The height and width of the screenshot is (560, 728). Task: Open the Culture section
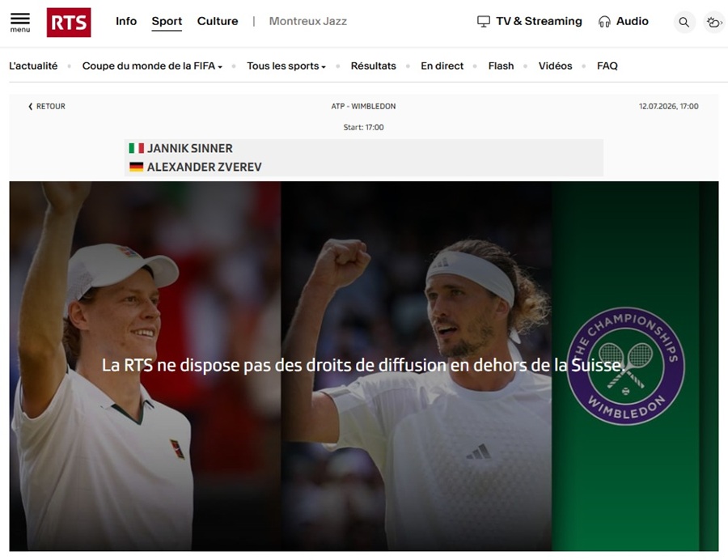(218, 21)
